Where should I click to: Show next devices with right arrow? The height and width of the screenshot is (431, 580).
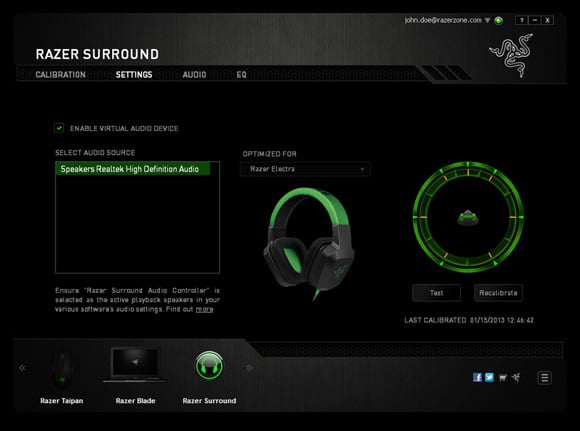coord(249,368)
